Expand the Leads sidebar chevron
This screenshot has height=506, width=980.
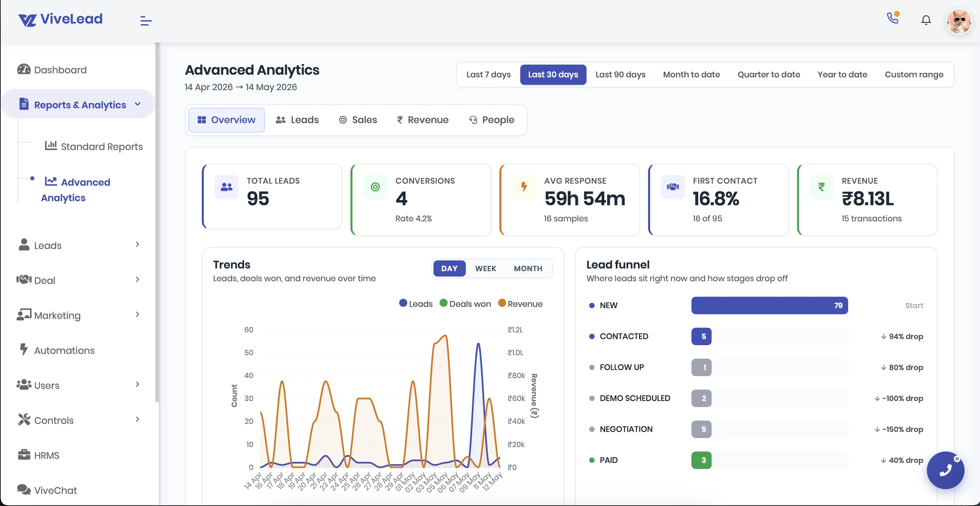(x=137, y=244)
